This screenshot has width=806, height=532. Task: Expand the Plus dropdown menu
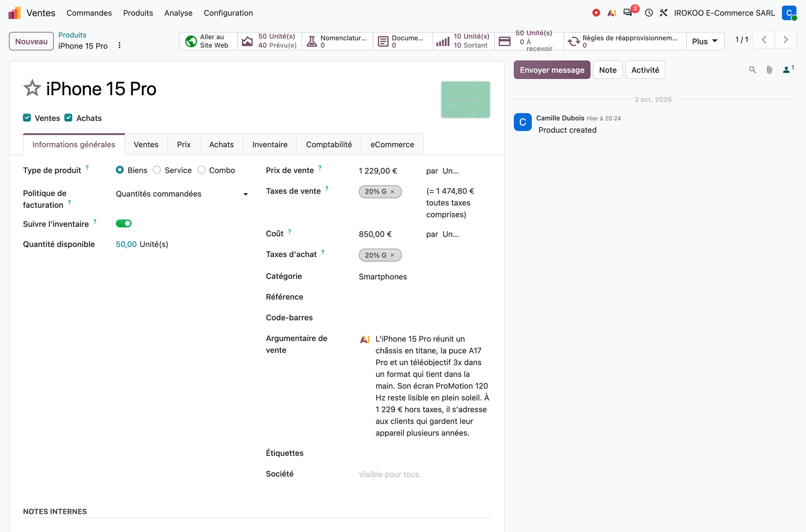pyautogui.click(x=705, y=41)
